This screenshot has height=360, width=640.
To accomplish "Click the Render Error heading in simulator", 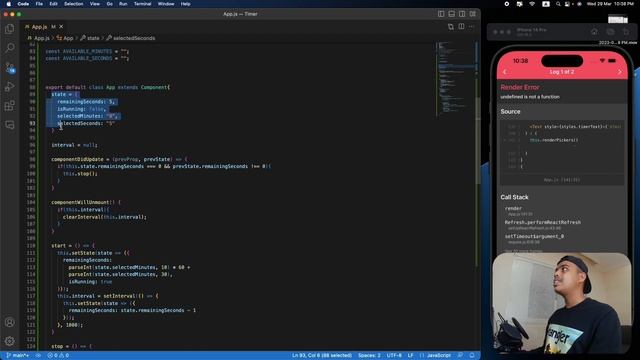I will pos(520,87).
